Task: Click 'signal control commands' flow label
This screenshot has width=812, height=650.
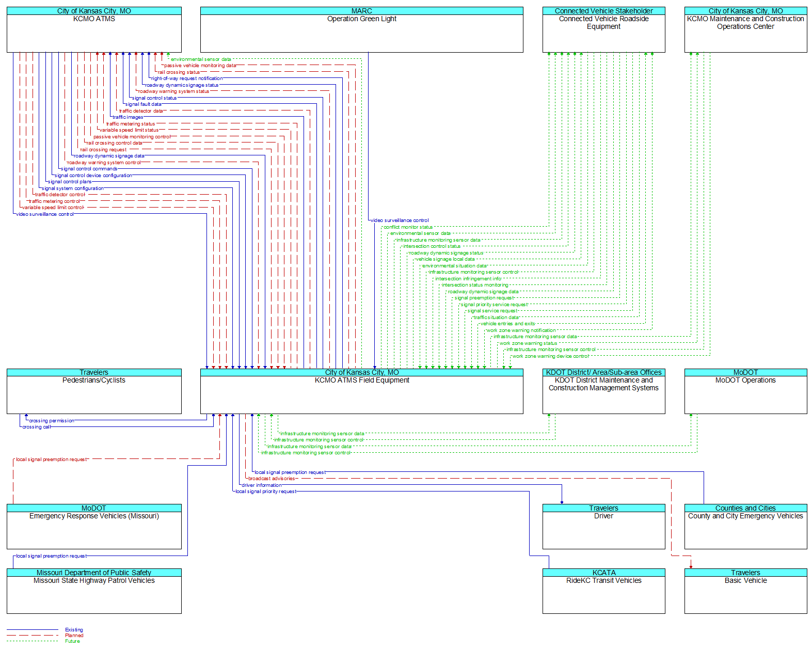Action: tap(89, 169)
